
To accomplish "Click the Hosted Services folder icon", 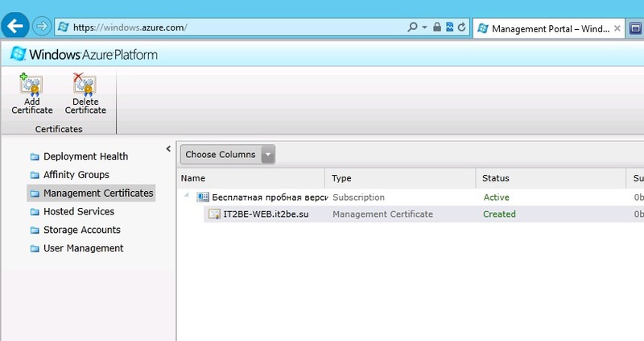I will coord(35,212).
